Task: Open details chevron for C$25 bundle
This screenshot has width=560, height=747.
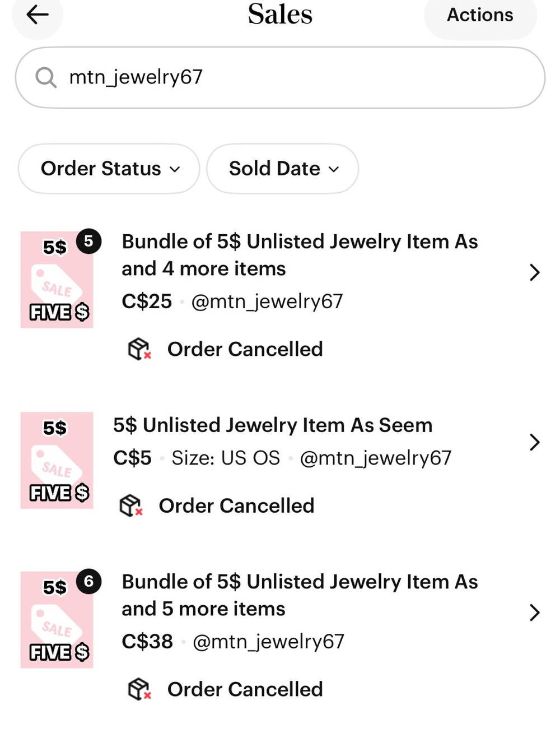Action: point(534,272)
